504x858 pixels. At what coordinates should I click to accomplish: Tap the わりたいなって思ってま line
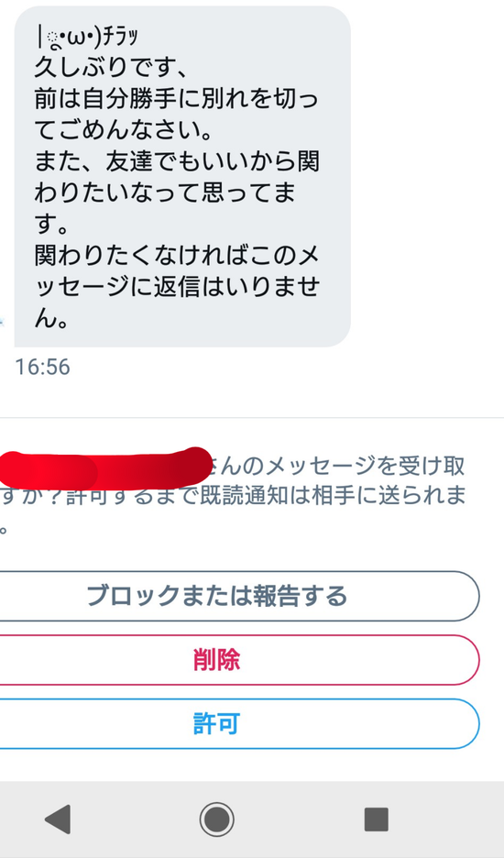pos(165,192)
